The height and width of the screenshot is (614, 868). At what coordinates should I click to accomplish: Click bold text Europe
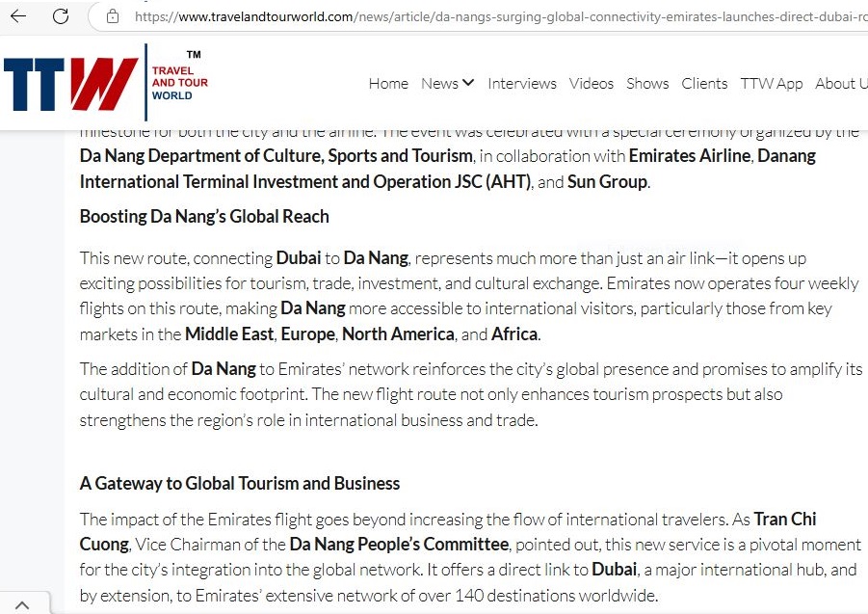[307, 334]
